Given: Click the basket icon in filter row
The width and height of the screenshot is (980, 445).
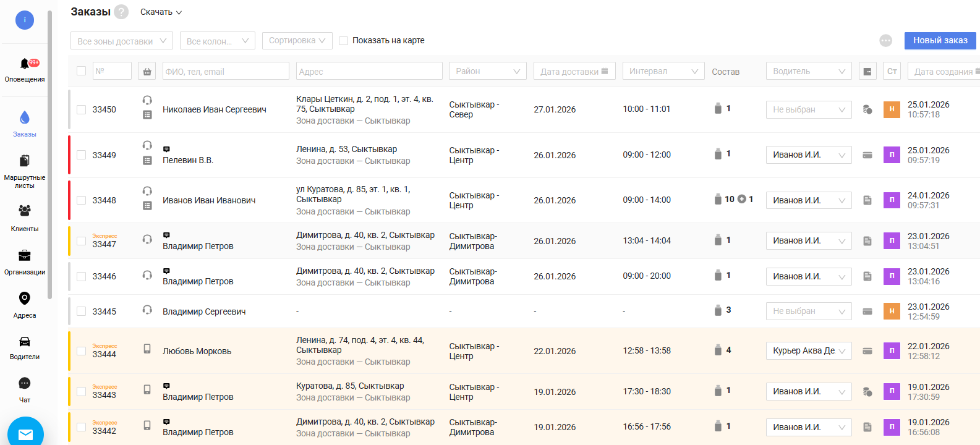Looking at the screenshot, I should [147, 71].
